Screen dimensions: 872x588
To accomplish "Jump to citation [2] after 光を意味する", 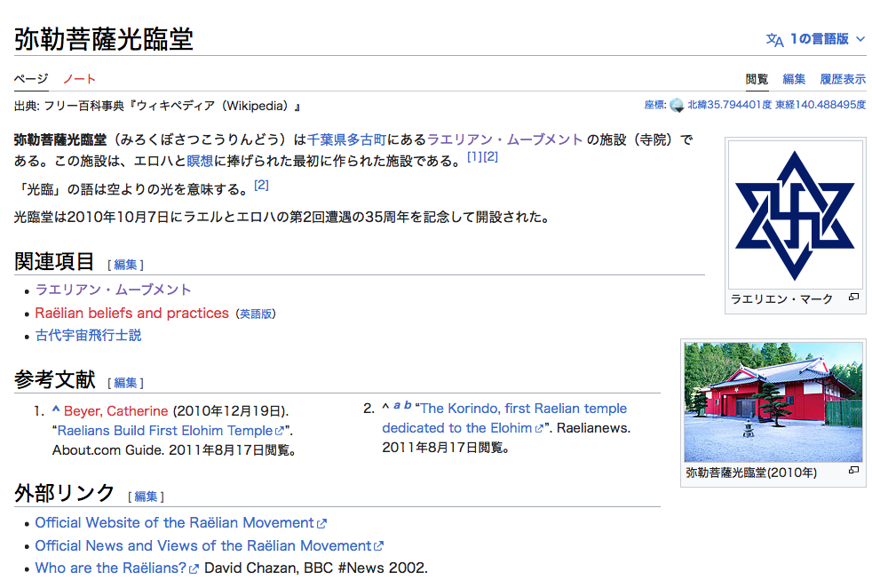I will pos(261,186).
